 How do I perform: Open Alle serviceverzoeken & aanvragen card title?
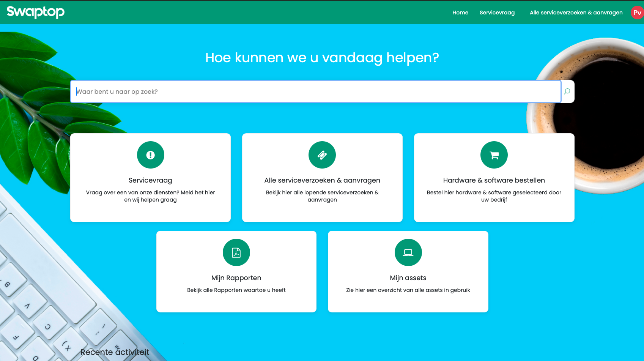[322, 180]
